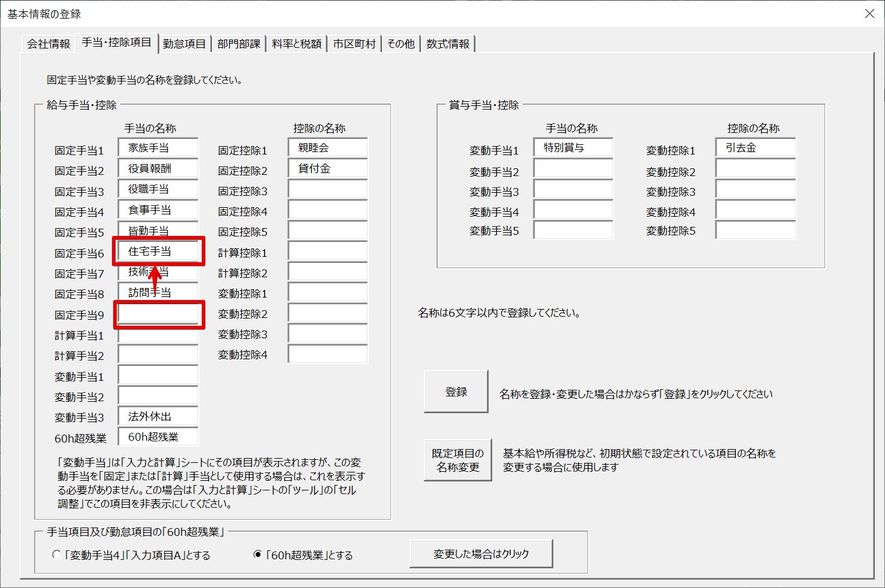Close the 基本情報の登録 dialog window
The image size is (885, 588).
[869, 13]
